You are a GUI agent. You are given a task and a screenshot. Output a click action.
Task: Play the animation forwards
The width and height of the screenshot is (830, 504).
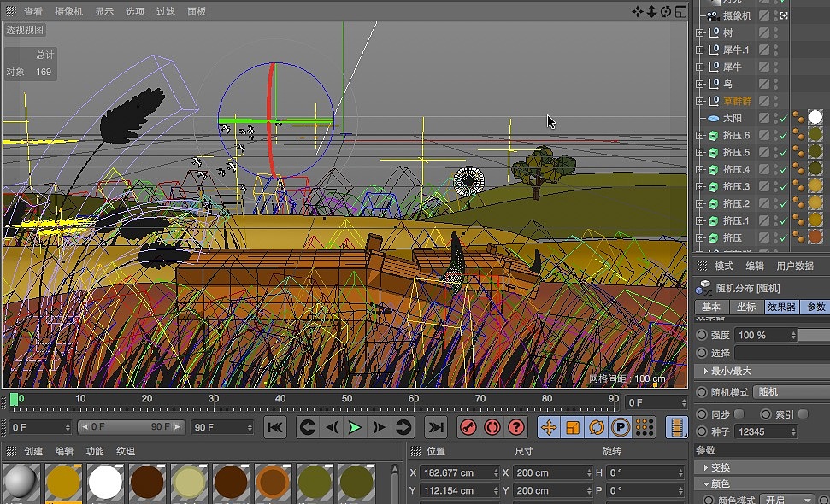(x=355, y=427)
